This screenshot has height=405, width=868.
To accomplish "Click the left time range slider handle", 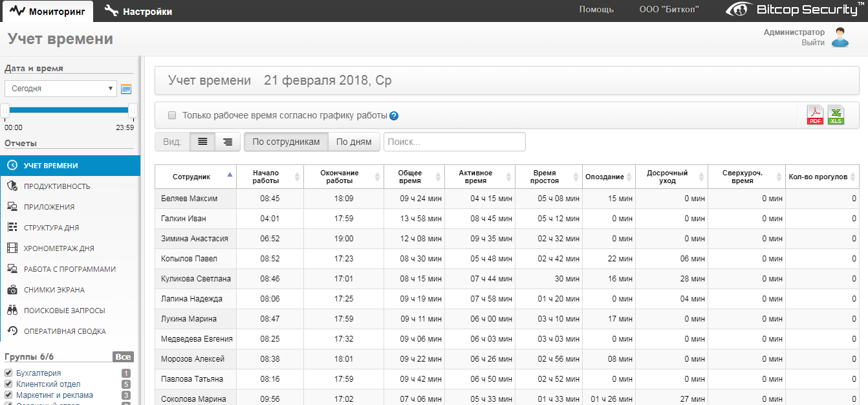I will coord(5,110).
